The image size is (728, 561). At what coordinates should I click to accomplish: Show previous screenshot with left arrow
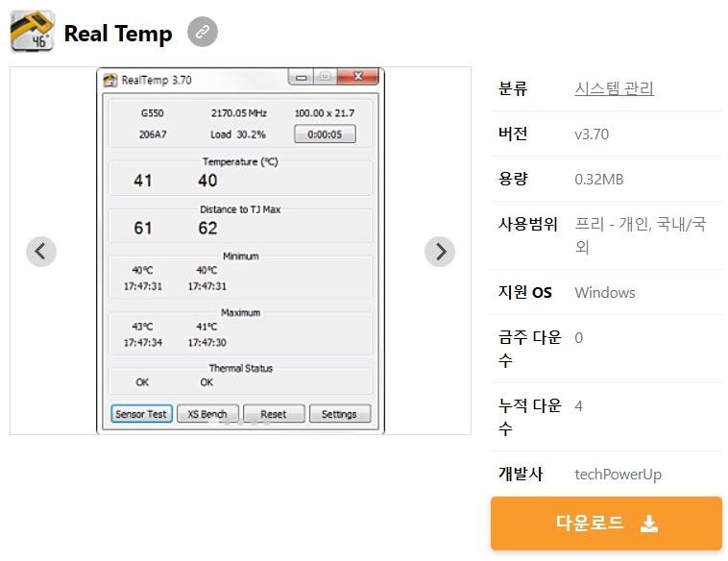[x=41, y=252]
